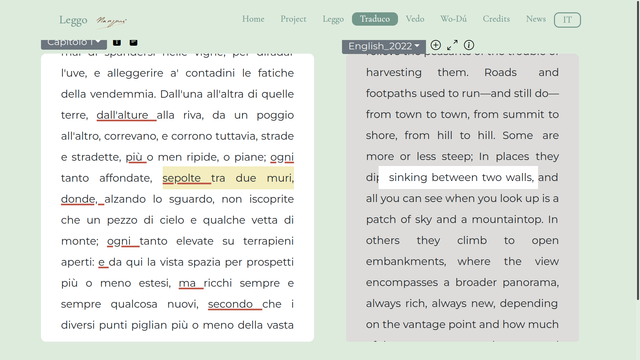Viewport: 640px width, 360px height.
Task: Click the Manzoni signature logo image
Action: coord(111,21)
